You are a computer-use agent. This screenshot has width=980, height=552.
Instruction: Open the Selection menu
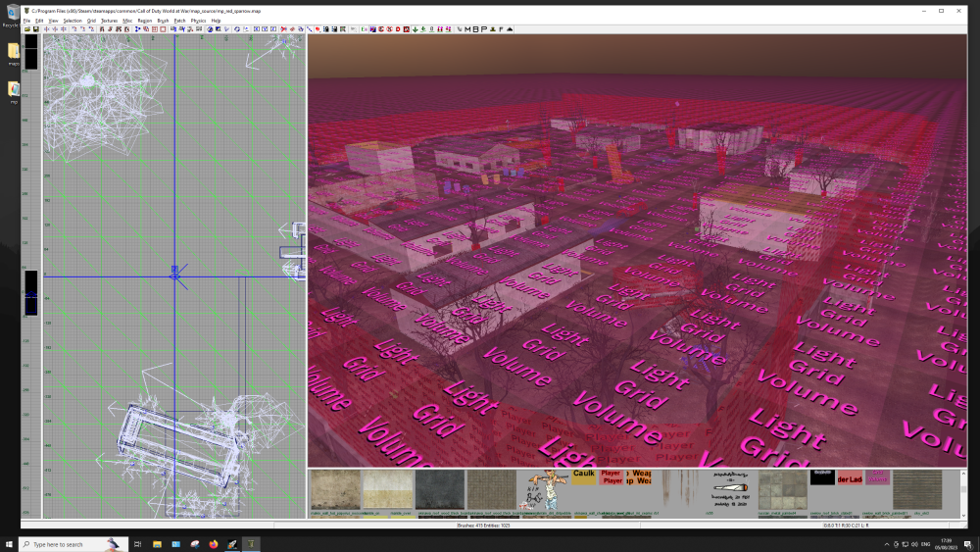pos(73,21)
